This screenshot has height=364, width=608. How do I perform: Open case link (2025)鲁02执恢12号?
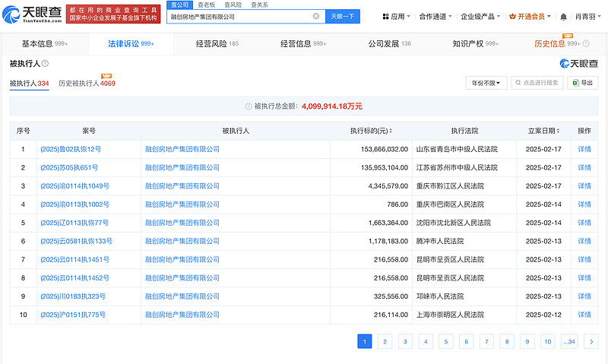pyautogui.click(x=71, y=149)
